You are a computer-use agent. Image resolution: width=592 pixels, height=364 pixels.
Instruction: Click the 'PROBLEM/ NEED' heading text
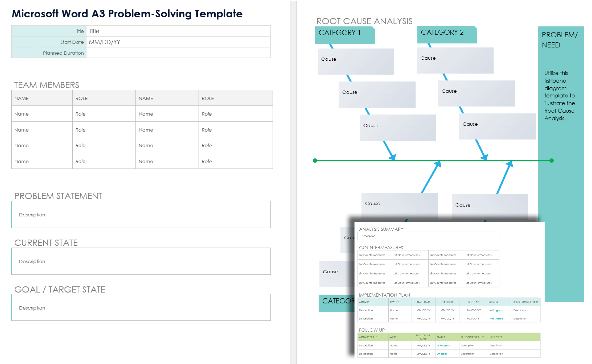pyautogui.click(x=559, y=40)
